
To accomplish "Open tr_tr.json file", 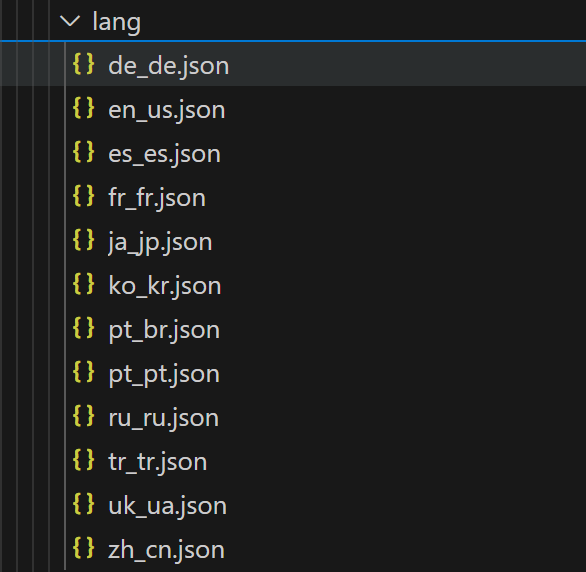I will [158, 462].
